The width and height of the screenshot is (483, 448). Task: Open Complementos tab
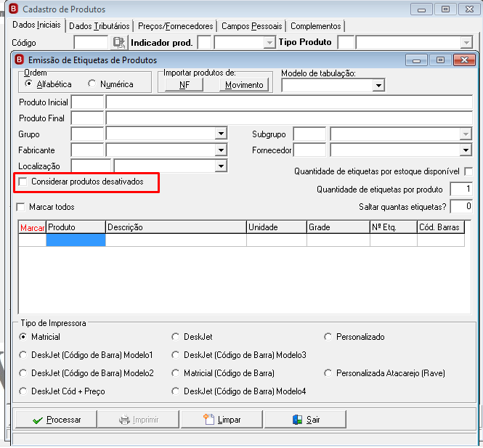tap(316, 26)
